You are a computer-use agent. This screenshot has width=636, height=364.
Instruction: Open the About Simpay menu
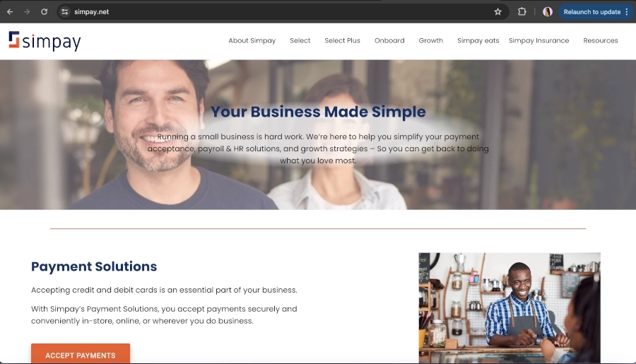point(252,40)
